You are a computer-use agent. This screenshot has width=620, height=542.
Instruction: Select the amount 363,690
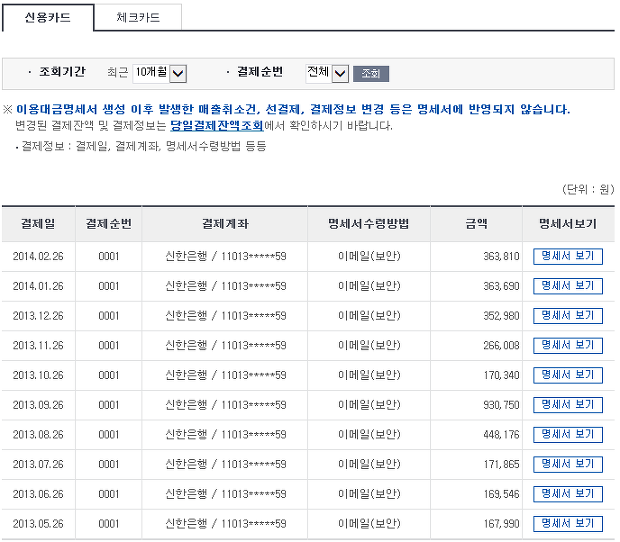(501, 286)
